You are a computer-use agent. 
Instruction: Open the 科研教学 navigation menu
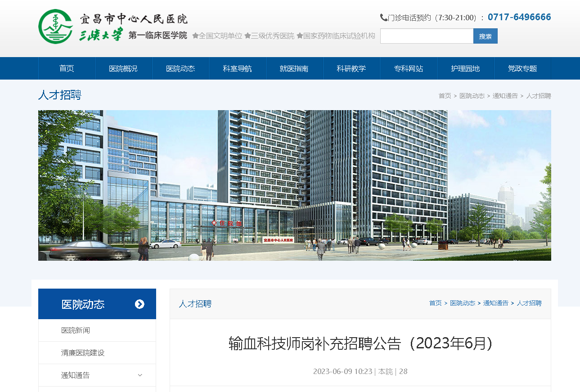pos(351,68)
